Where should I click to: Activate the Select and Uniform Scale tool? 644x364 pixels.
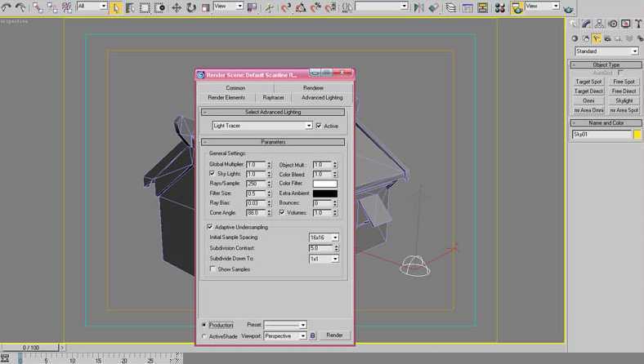coord(206,7)
